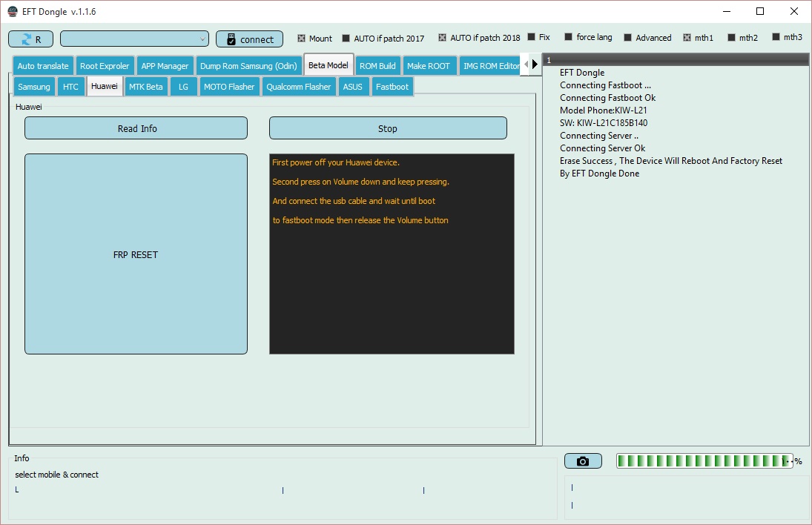Viewport: 812px width, 525px height.
Task: Select the Huawei sub-tab
Action: 105,86
